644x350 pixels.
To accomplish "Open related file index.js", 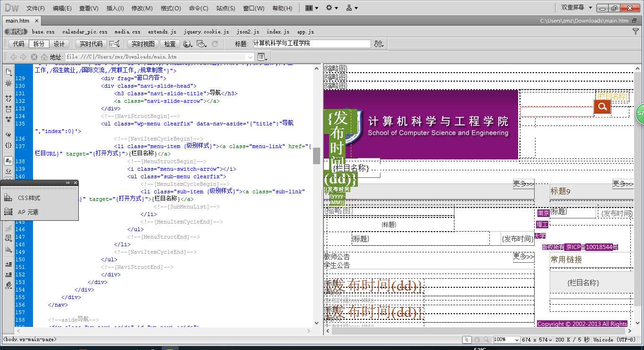I will click(278, 32).
